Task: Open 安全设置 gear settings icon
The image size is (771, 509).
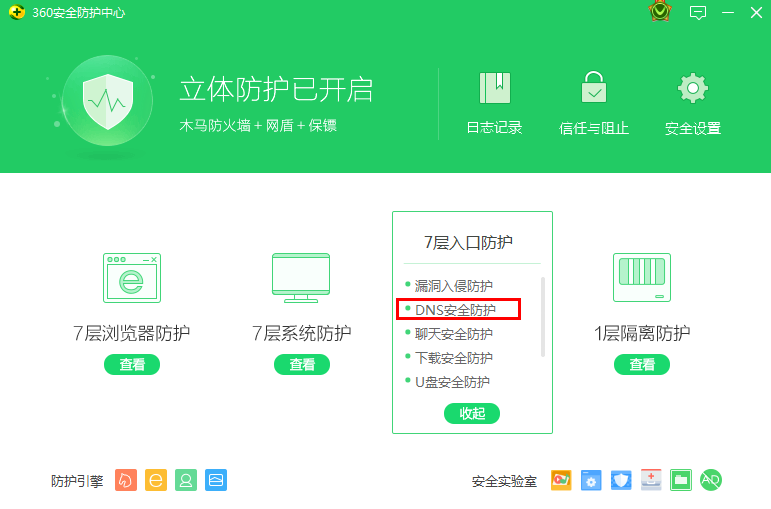Action: tap(693, 88)
